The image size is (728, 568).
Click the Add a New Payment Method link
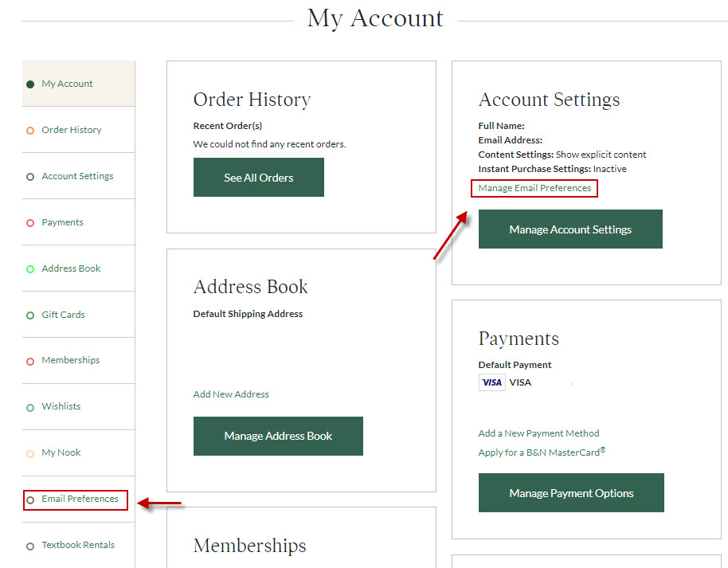[x=538, y=433]
